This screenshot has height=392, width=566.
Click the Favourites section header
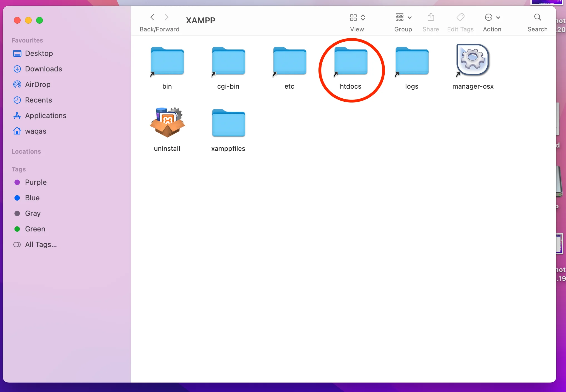(x=27, y=40)
